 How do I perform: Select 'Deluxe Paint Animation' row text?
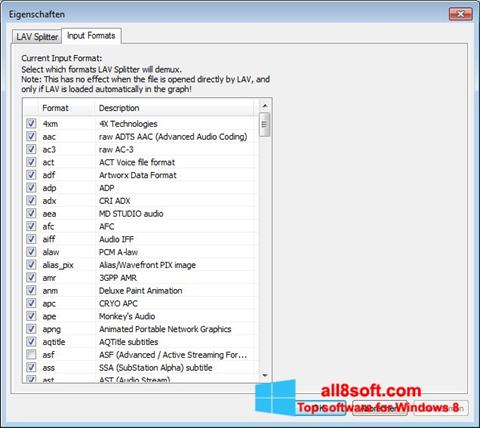[140, 291]
